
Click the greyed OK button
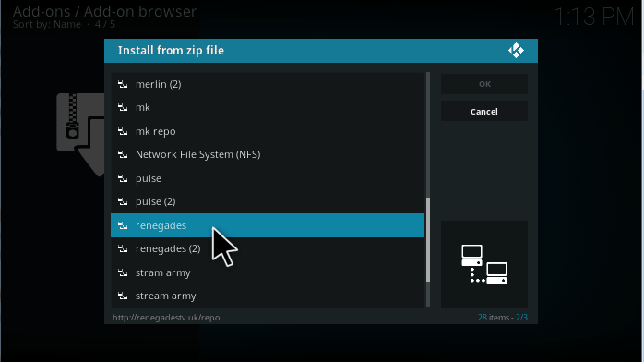(x=484, y=84)
